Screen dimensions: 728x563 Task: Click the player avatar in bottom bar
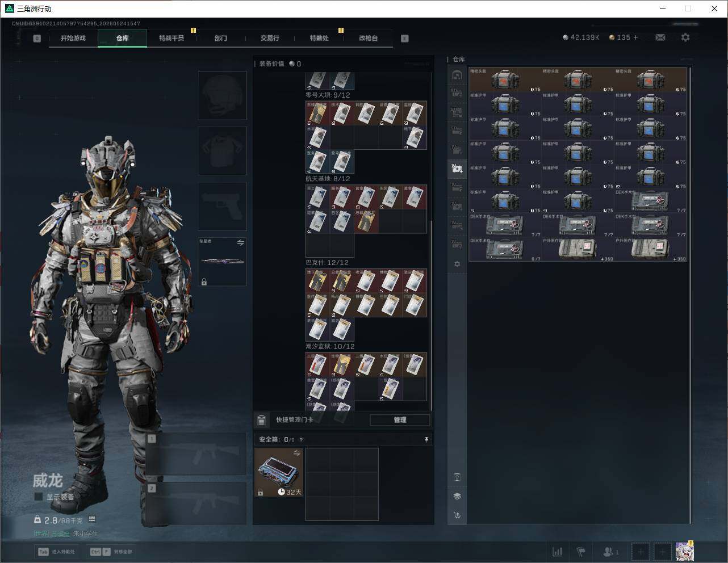click(x=685, y=551)
